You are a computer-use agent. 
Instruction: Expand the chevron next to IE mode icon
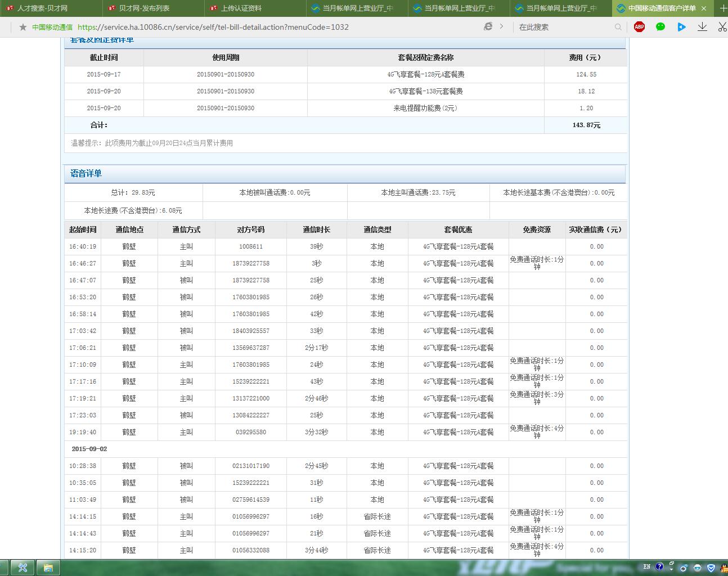tap(501, 26)
